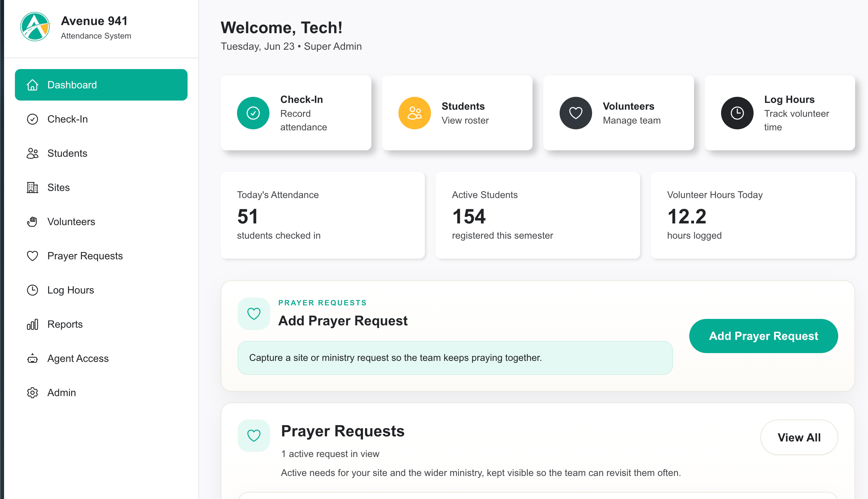Image resolution: width=868 pixels, height=499 pixels.
Task: Select Volunteers in the sidebar menu
Action: (101, 222)
